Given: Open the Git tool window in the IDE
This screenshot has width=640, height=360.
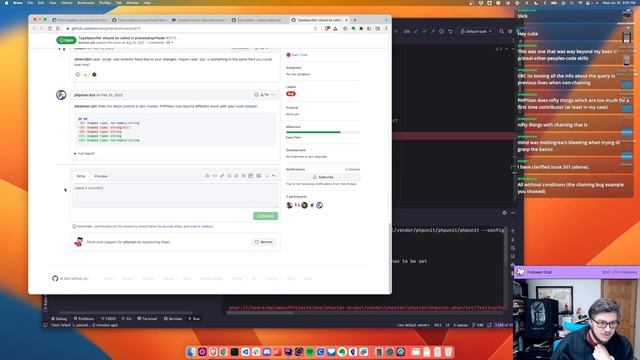Looking at the screenshot, I should pyautogui.click(x=127, y=318).
